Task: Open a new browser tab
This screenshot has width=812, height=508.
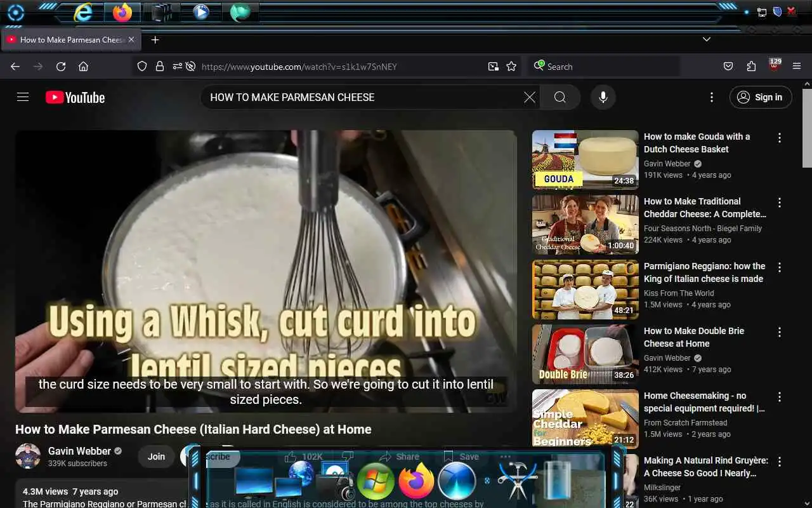Action: click(x=155, y=39)
